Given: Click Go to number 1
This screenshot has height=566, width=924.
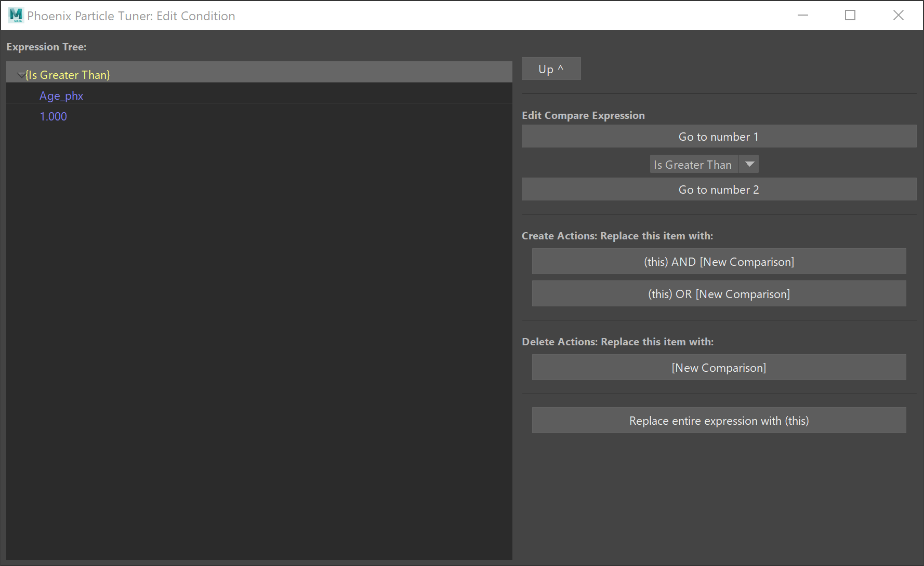Looking at the screenshot, I should pyautogui.click(x=719, y=136).
